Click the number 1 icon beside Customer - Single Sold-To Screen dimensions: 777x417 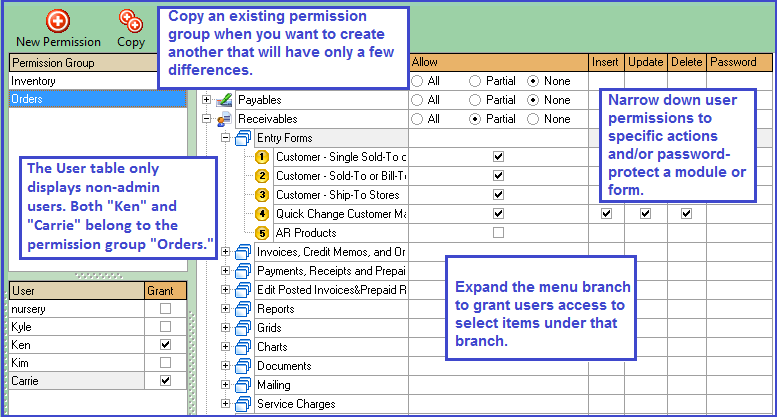click(262, 157)
